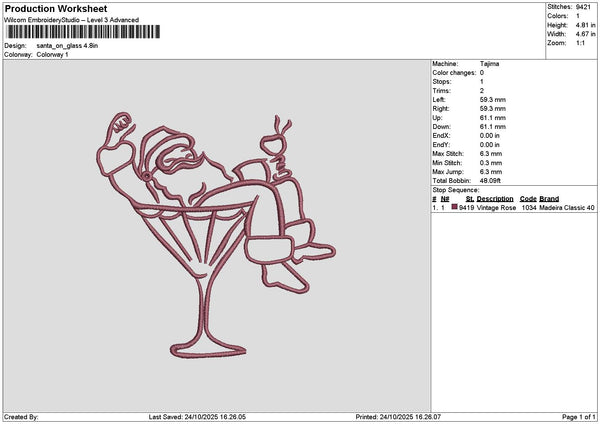Click the EndX value 0.00 in
The width and height of the screenshot is (600, 424).
tap(489, 136)
